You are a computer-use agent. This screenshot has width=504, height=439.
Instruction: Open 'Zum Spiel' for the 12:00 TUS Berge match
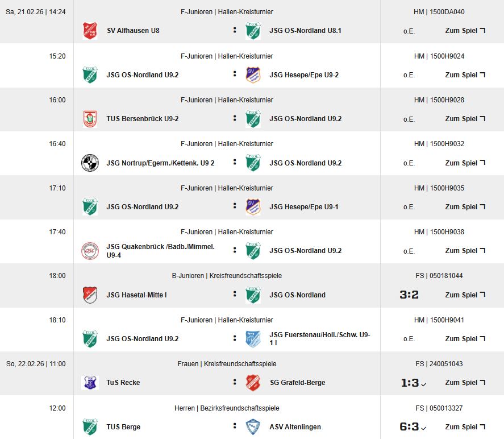pyautogui.click(x=465, y=427)
